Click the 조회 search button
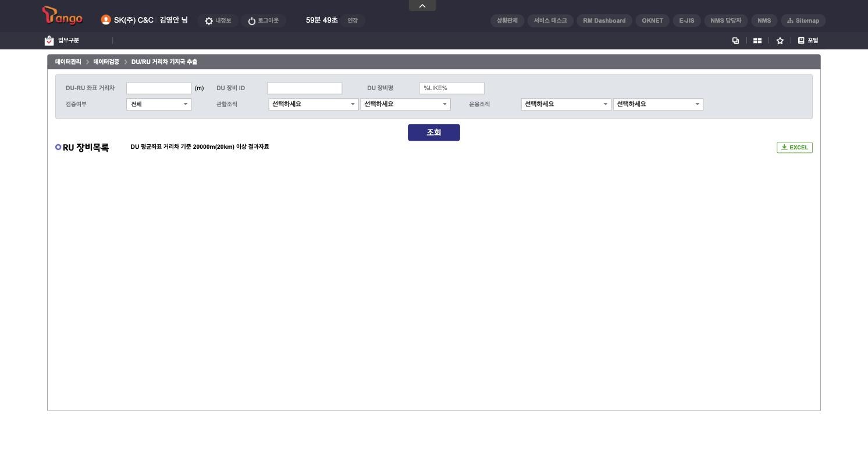 [x=434, y=133]
